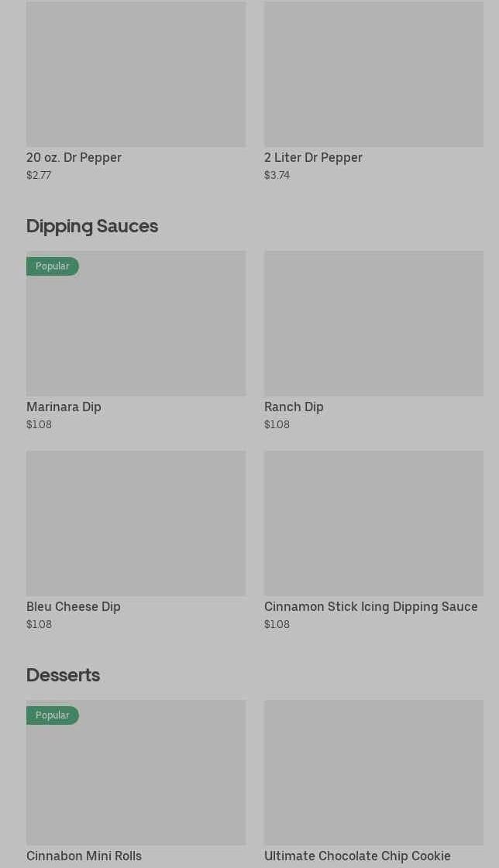This screenshot has height=868, width=499.
Task: Open the Cinnabon Mini Rolls name link
Action: click(x=84, y=856)
